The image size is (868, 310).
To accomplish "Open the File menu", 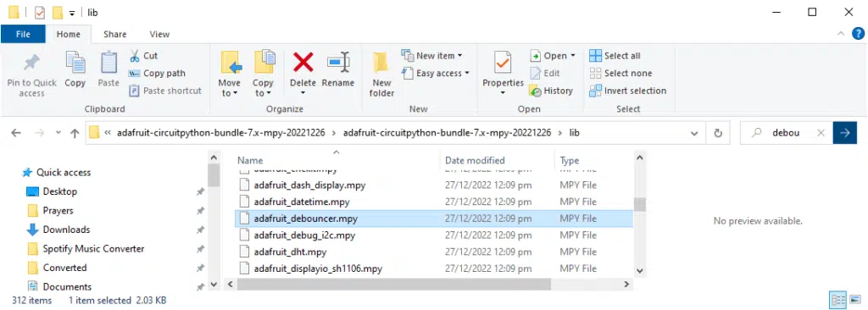I will 23,34.
